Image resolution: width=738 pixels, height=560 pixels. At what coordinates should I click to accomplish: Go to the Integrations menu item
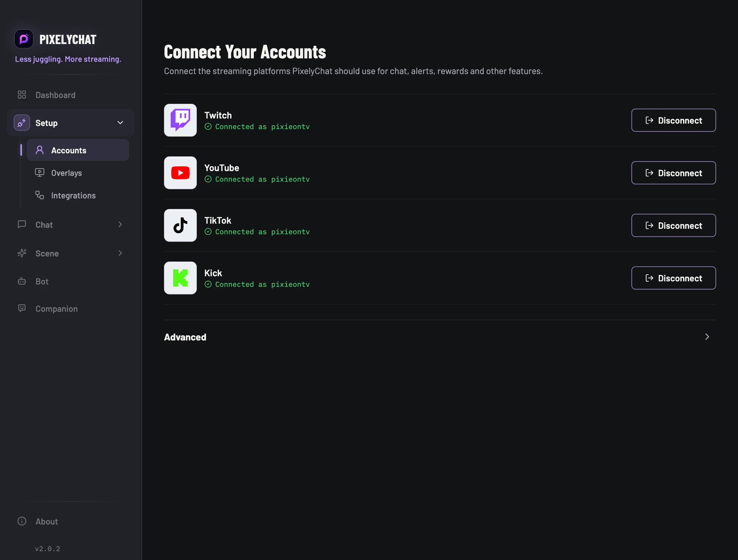(78, 195)
